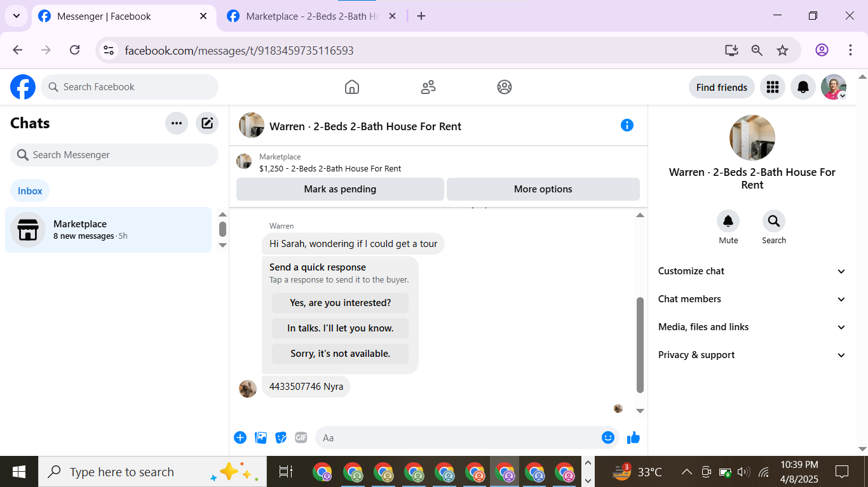Click the taskbar "Type here to search" box
This screenshot has width=868, height=487.
click(x=153, y=472)
